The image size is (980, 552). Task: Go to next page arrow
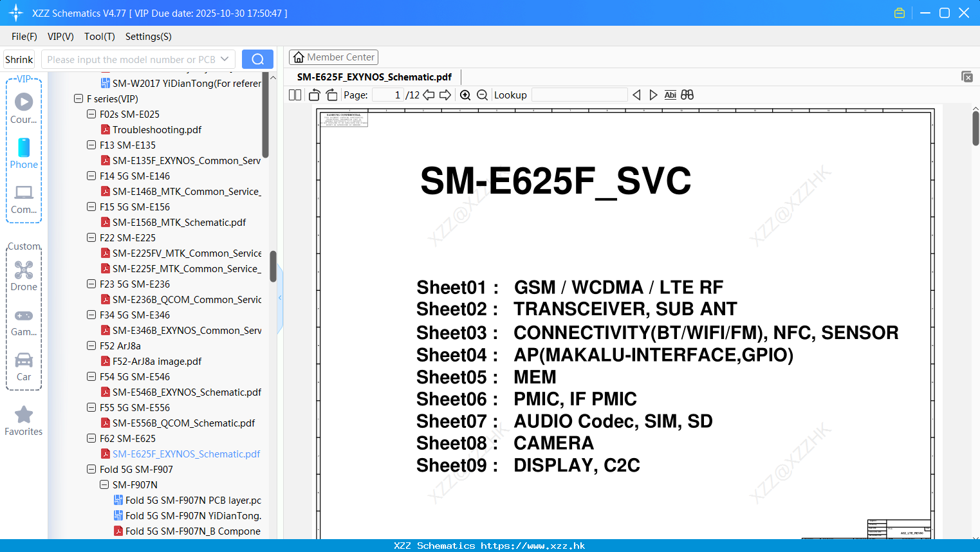[445, 95]
